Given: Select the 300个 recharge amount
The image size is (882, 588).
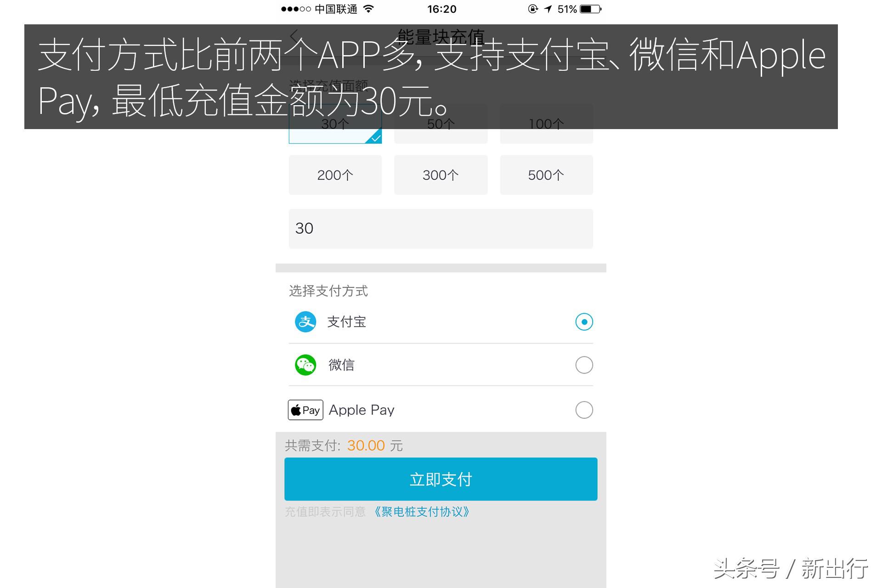Looking at the screenshot, I should (440, 175).
